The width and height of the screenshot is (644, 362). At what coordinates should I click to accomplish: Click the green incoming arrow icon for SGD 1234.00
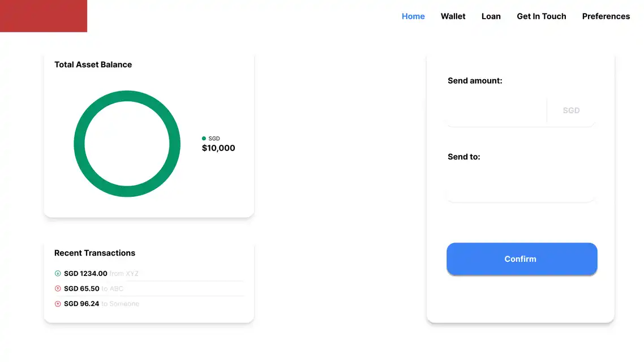(58, 274)
